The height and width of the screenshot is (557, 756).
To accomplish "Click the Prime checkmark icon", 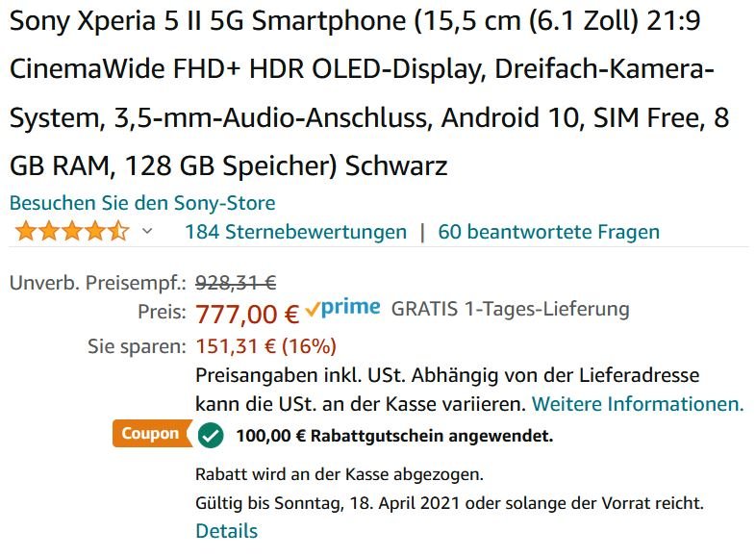I will click(313, 309).
